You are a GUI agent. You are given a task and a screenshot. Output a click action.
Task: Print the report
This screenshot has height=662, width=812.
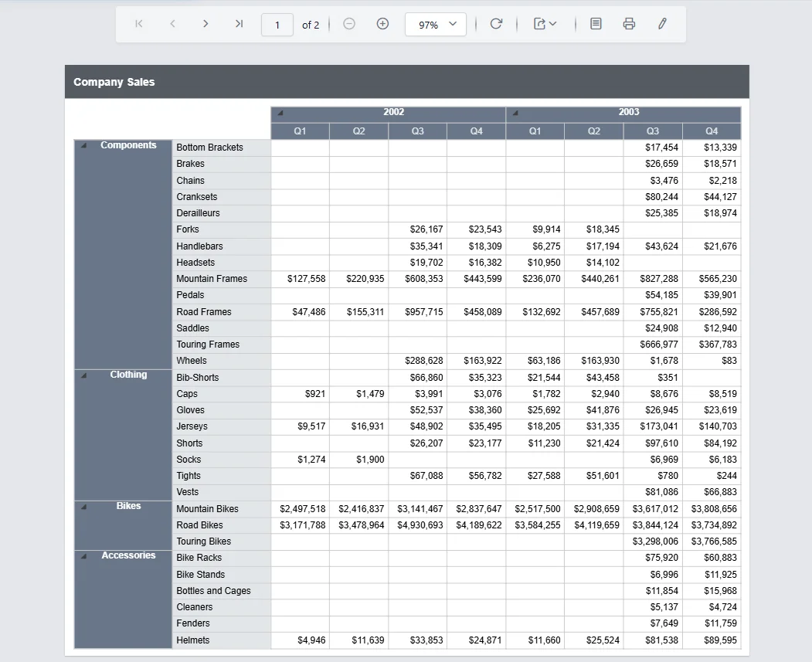pos(629,24)
